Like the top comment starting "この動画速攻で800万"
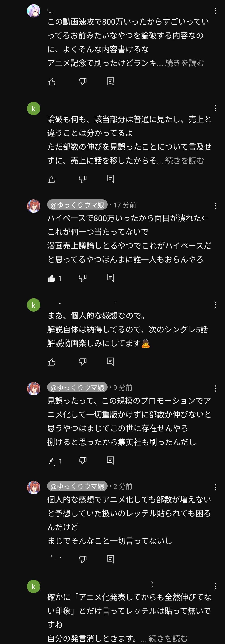Screen dimensions: 225x644 pos(52,82)
